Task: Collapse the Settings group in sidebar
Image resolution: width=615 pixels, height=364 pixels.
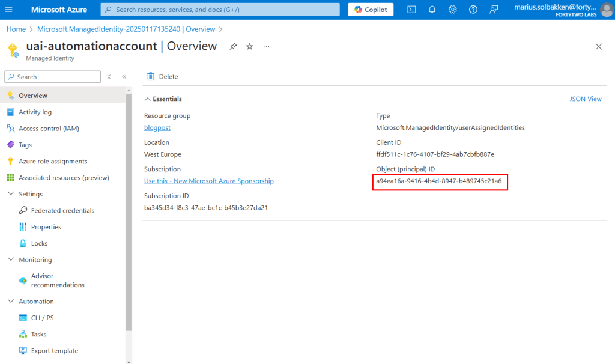Action: pos(11,194)
